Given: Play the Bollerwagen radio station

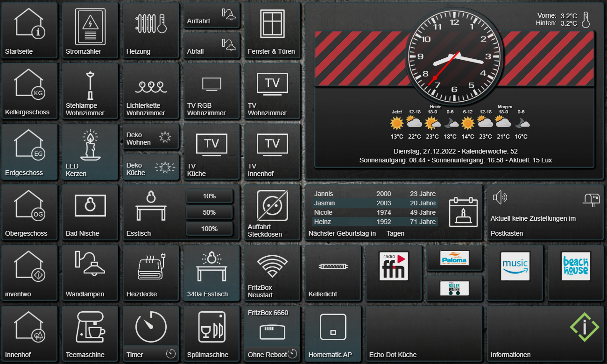Looking at the screenshot, I should tap(454, 288).
